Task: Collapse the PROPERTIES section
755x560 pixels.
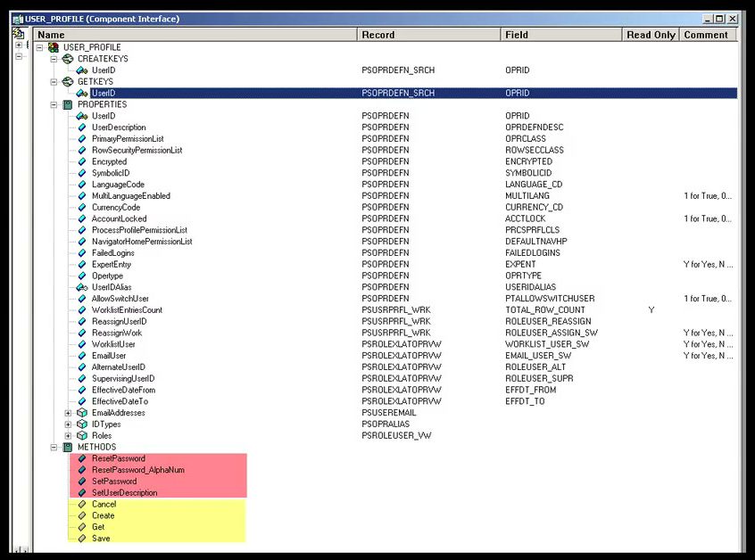Action: click(x=54, y=104)
